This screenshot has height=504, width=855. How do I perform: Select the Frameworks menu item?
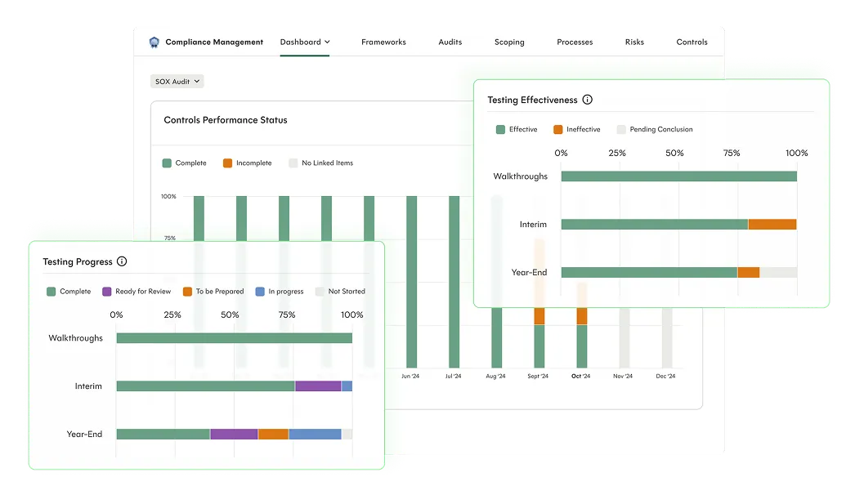[x=383, y=42]
